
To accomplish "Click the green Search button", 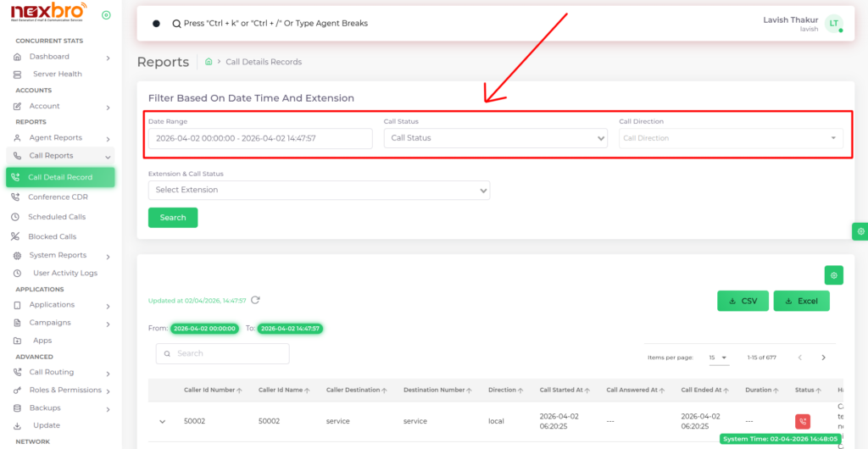I will tap(173, 218).
